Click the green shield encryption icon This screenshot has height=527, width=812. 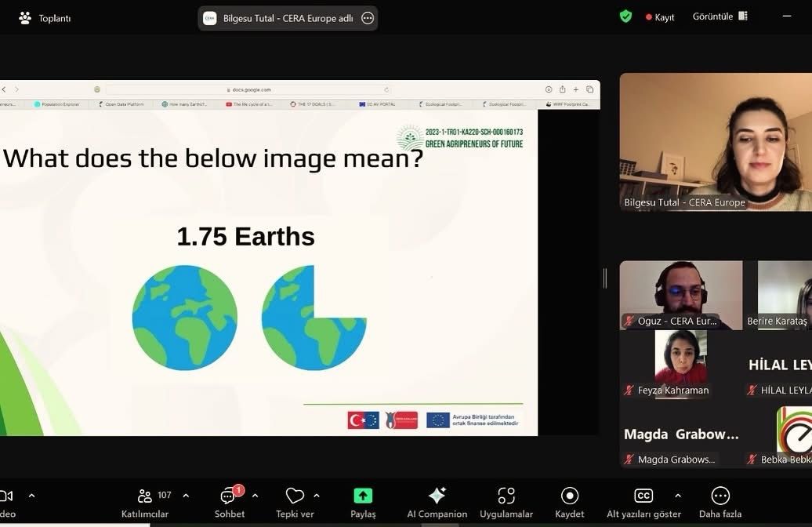[625, 16]
